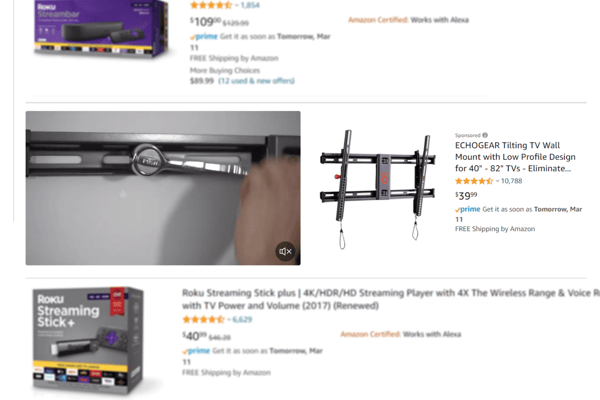
Task: View the 12 used & new offers
Action: (256, 81)
